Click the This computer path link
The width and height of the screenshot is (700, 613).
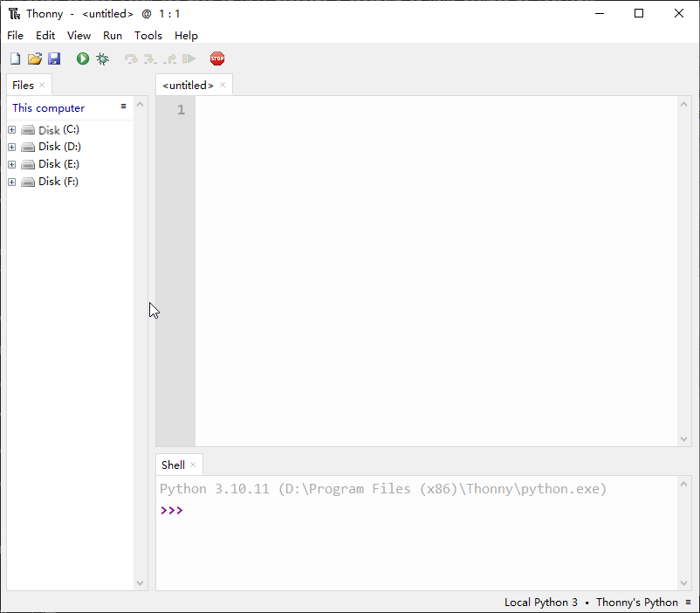48,107
